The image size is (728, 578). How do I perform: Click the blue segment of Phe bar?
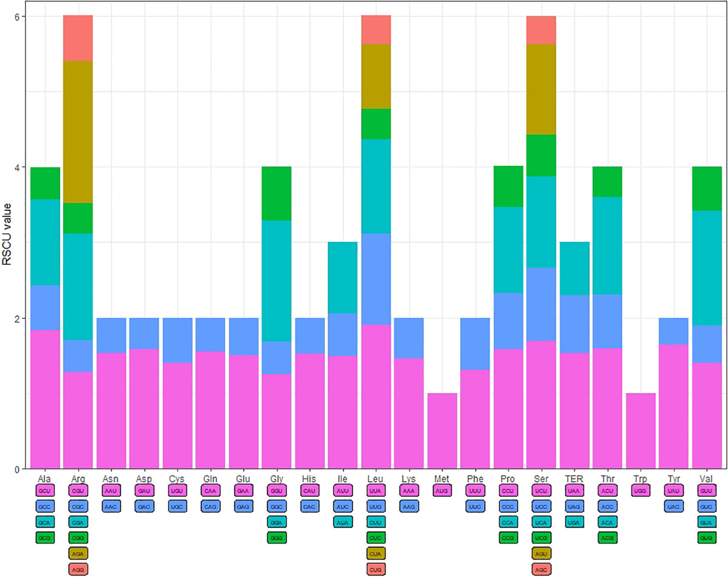point(475,344)
